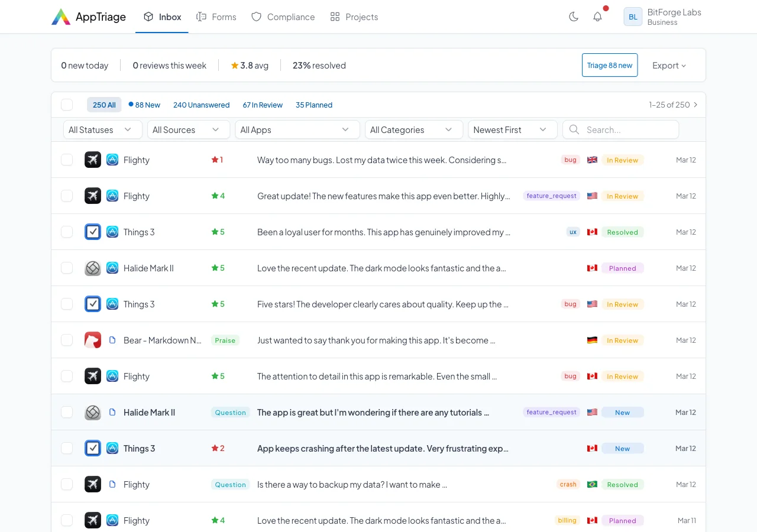757x532 pixels.
Task: Switch to the Compliance tab
Action: click(x=283, y=17)
